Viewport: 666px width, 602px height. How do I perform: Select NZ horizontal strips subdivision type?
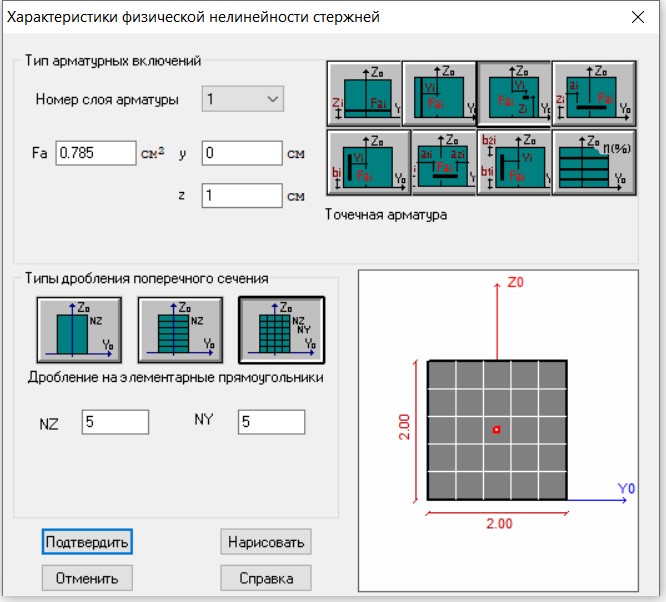click(x=178, y=329)
